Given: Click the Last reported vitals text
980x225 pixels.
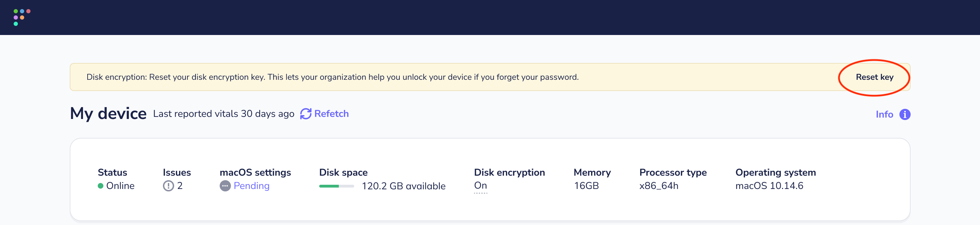Looking at the screenshot, I should pos(223,114).
